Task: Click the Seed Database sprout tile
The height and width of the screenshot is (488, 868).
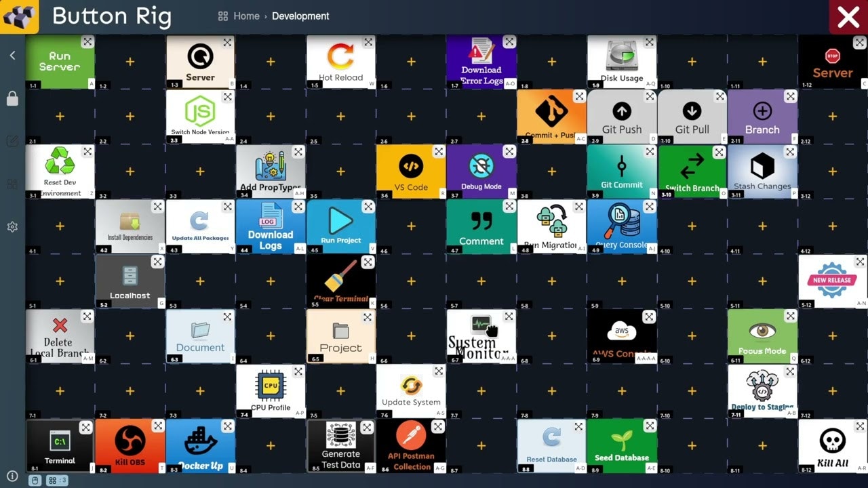Action: click(622, 446)
